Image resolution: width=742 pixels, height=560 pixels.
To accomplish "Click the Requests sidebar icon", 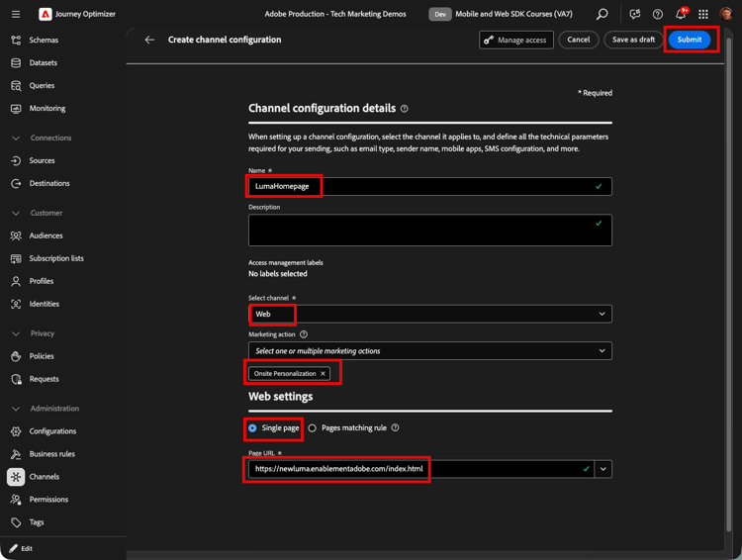I will pyautogui.click(x=16, y=379).
